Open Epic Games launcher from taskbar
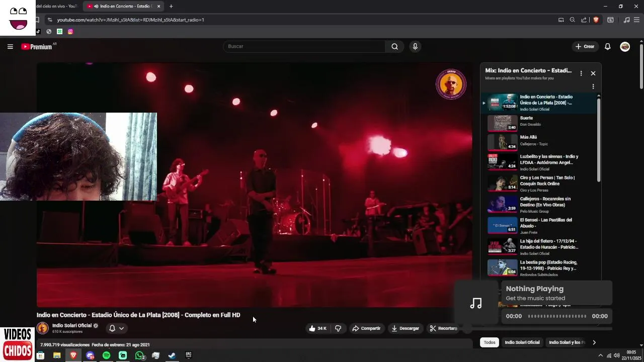 pos(189,355)
